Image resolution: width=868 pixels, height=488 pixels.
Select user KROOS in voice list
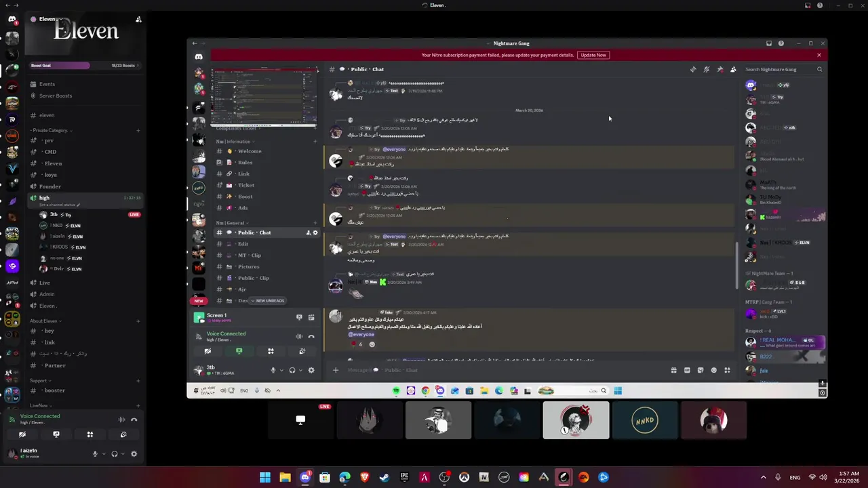pyautogui.click(x=61, y=247)
